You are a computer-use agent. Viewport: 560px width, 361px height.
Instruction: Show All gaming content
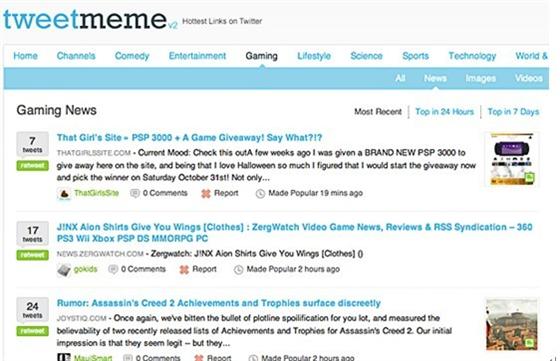click(x=400, y=78)
